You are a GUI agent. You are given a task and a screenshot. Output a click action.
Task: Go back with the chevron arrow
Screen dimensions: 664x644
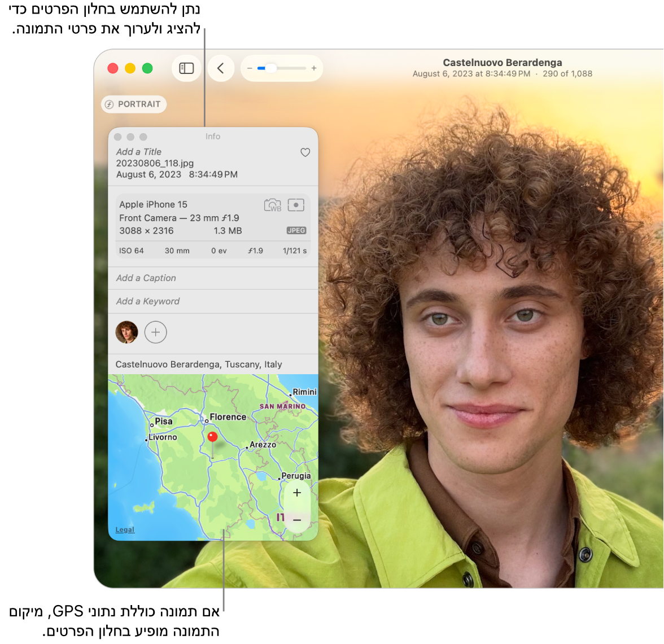tap(221, 68)
